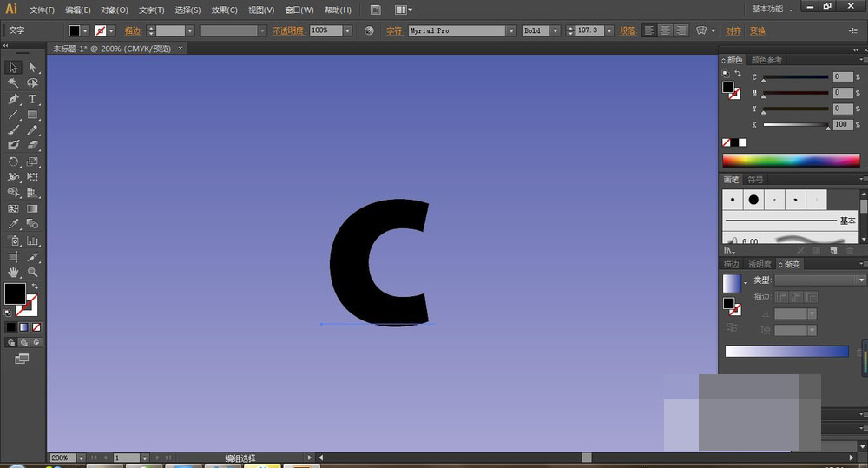The width and height of the screenshot is (868, 468).
Task: Click the K slider in Color panel
Action: [796, 125]
